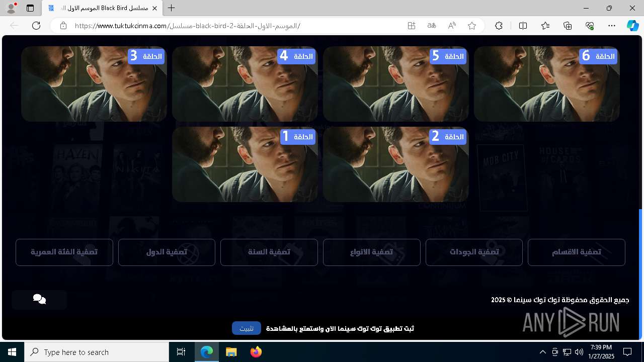Viewport: 644px width, 362px height.
Task: Open the chat bubbles icon
Action: pos(39,300)
